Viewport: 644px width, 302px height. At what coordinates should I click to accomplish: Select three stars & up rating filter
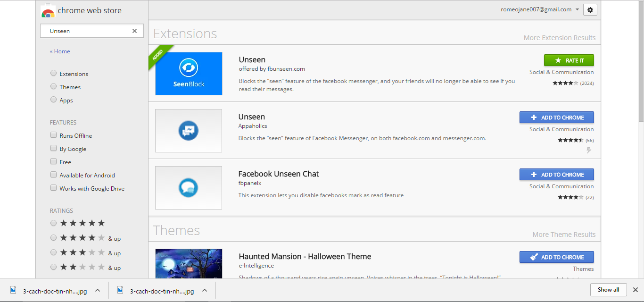[53, 252]
